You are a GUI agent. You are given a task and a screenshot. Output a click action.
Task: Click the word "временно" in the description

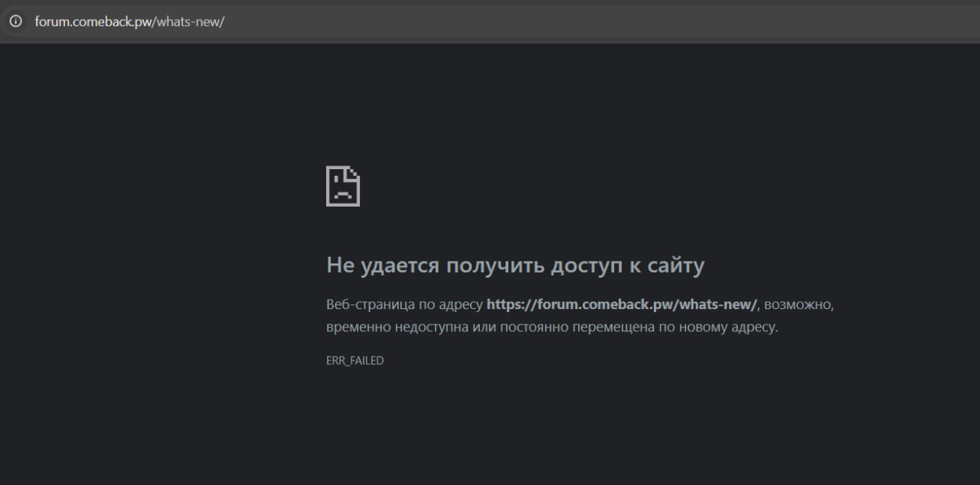358,327
